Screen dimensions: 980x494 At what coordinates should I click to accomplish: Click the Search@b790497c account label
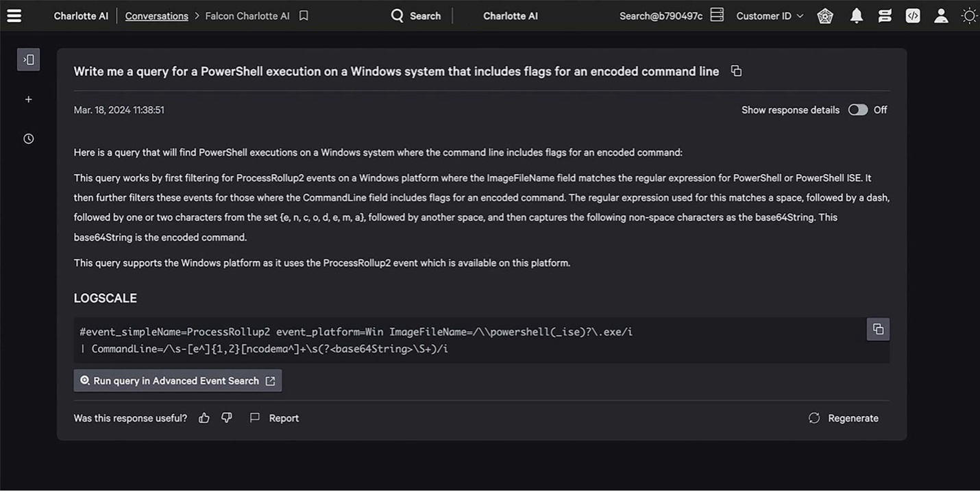click(661, 16)
